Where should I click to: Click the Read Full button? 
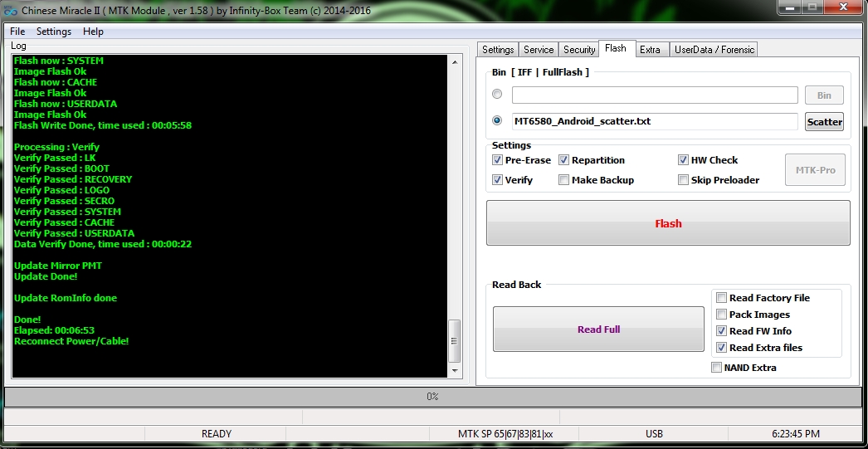tap(598, 329)
